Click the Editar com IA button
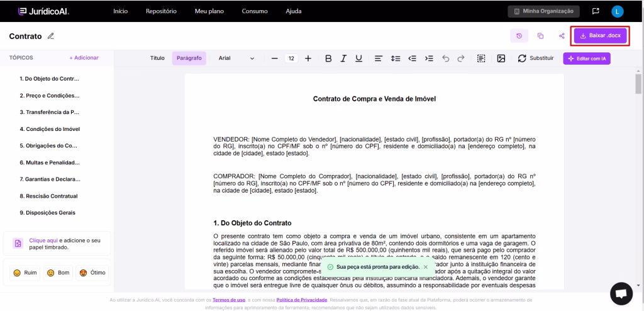This screenshot has width=644, height=311. 587,59
